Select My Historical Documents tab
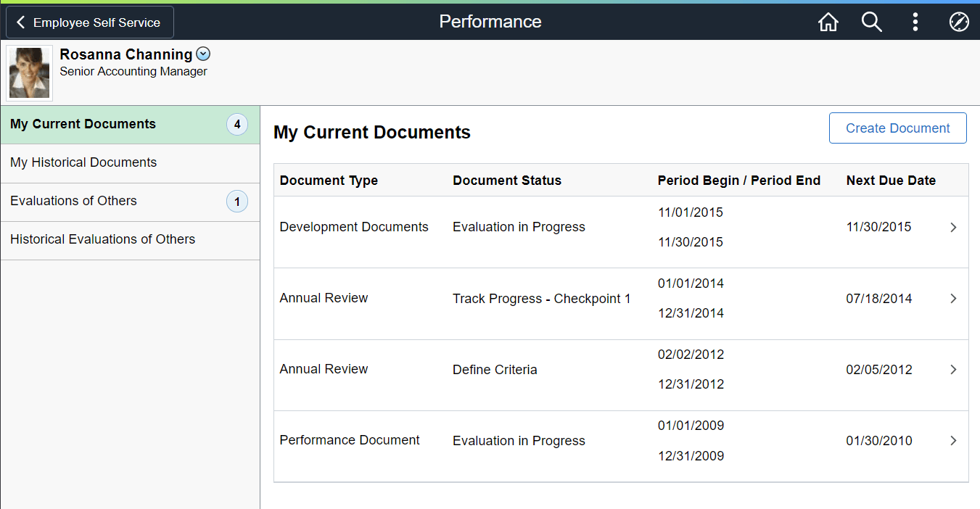 click(x=130, y=163)
